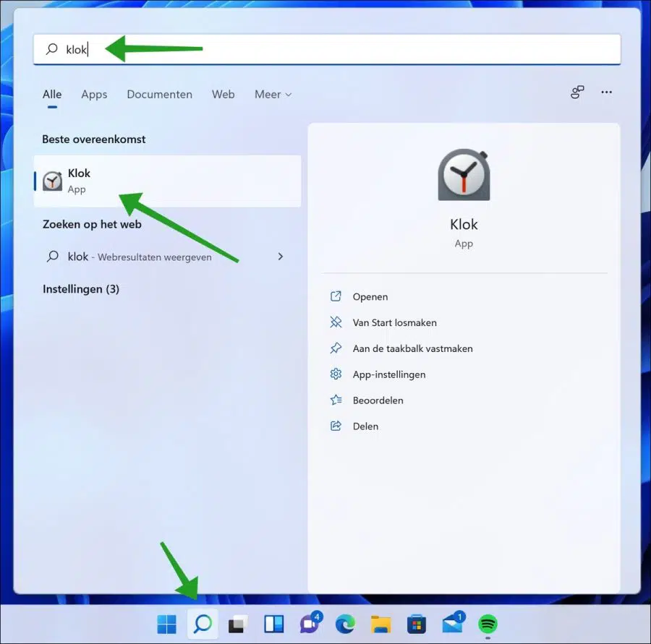651x644 pixels.
Task: Expand the web result chevron arrow
Action: [280, 257]
